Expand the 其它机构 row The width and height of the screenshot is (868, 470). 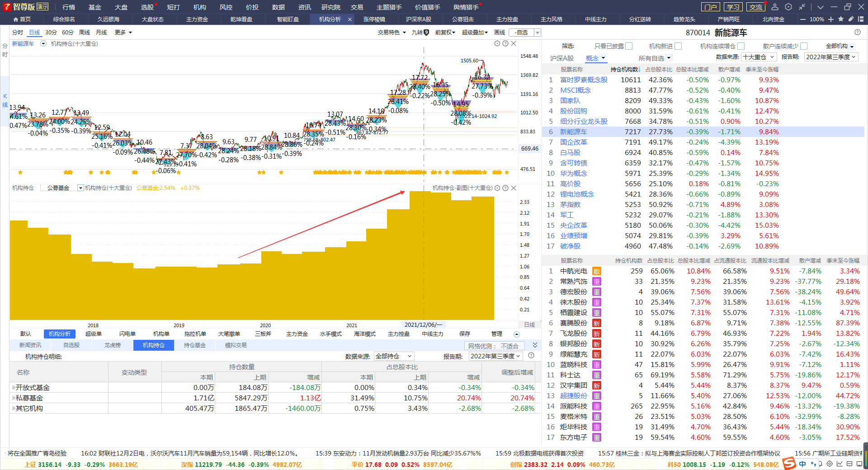[x=14, y=409]
